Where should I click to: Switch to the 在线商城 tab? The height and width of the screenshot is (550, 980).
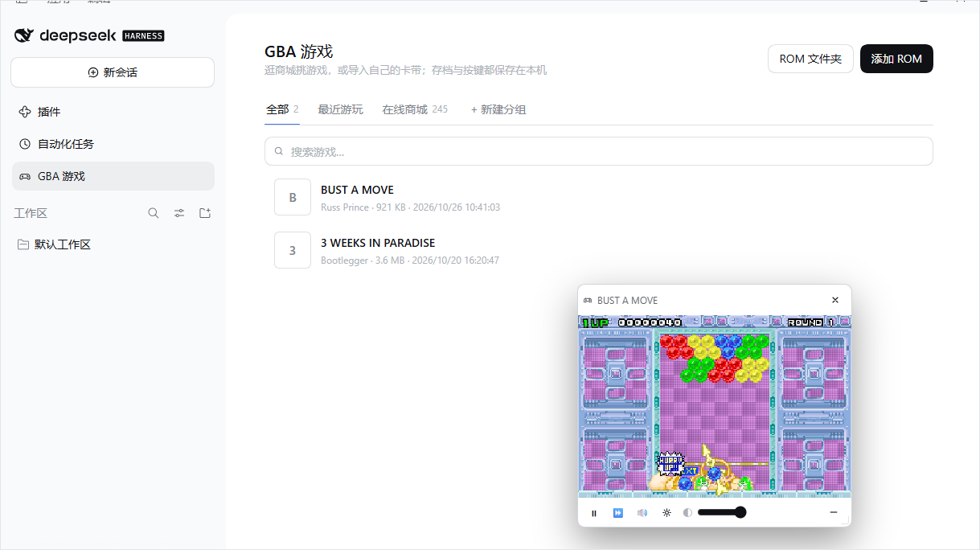[415, 109]
